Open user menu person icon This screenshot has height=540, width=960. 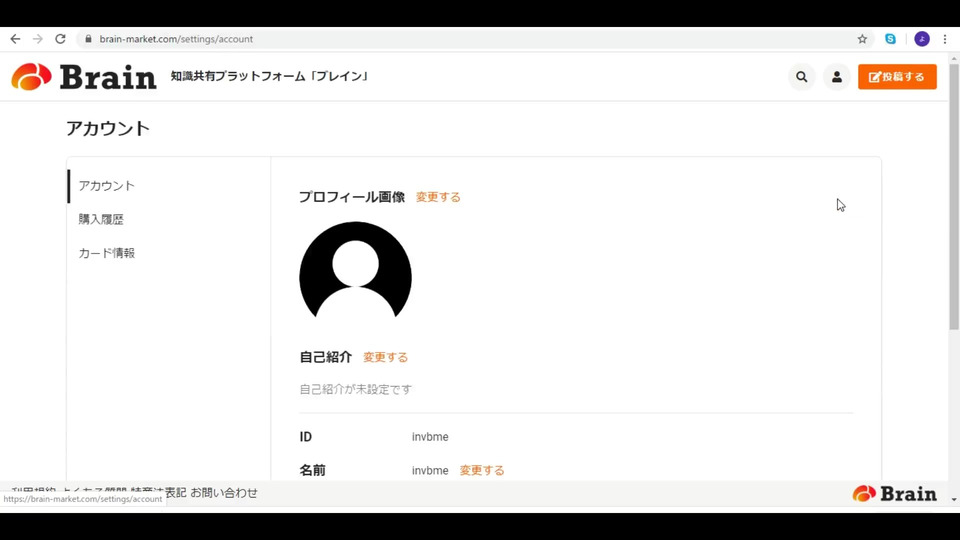836,77
